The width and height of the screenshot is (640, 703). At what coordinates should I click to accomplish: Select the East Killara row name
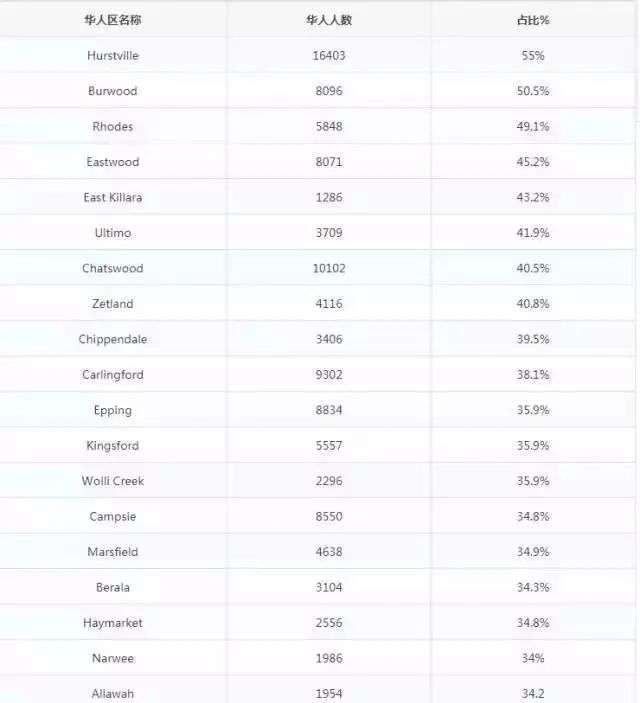pyautogui.click(x=113, y=197)
